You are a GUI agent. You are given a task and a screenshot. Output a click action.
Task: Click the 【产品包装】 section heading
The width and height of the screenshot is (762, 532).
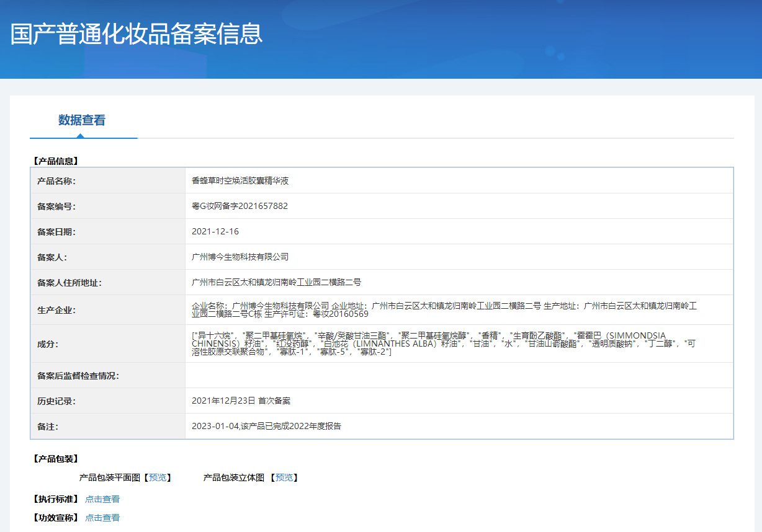(x=55, y=459)
